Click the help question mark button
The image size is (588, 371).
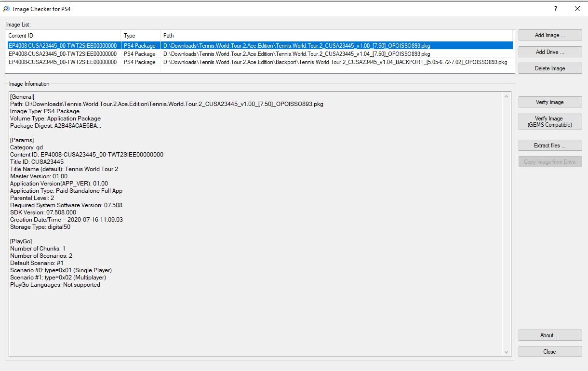click(x=556, y=9)
